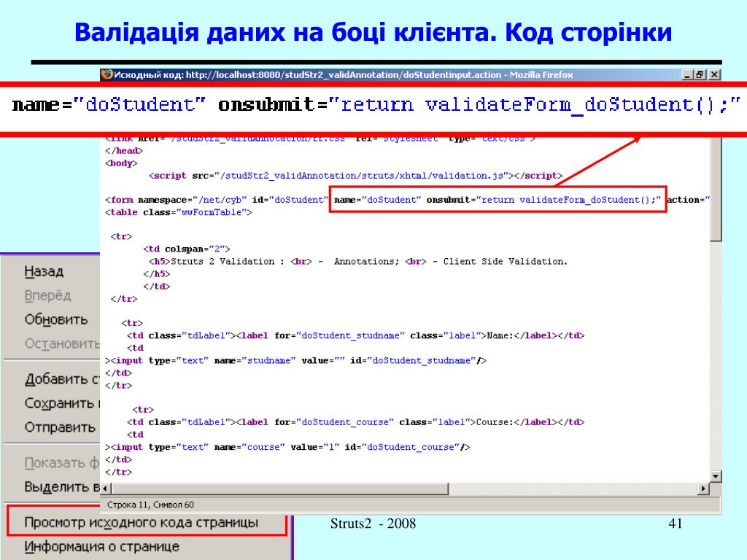Screen dimensions: 747x560
Task: Minimize the page source window
Action: (688, 74)
